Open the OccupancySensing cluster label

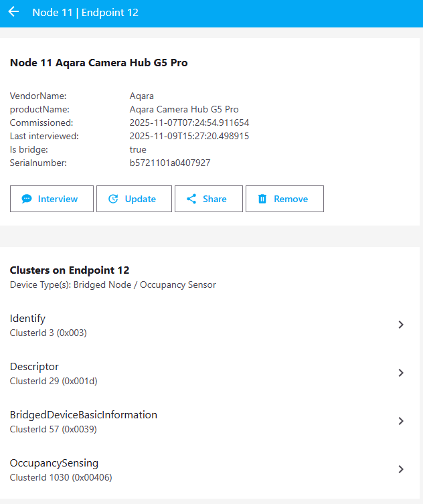point(54,463)
